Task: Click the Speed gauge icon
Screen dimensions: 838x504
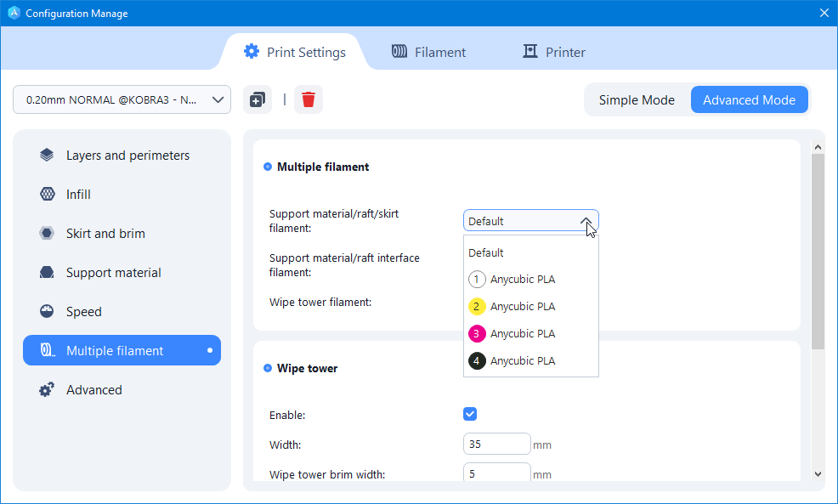Action: pos(47,312)
